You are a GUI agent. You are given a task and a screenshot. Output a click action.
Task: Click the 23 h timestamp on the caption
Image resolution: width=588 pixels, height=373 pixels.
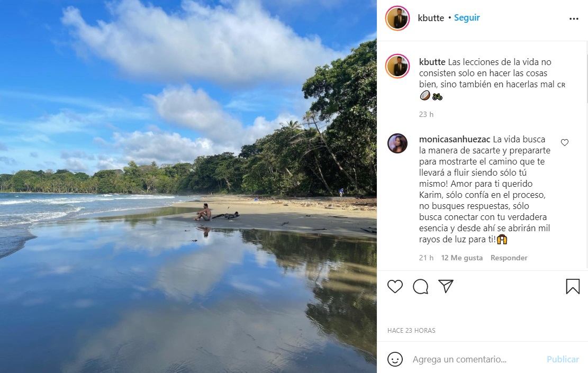(426, 114)
